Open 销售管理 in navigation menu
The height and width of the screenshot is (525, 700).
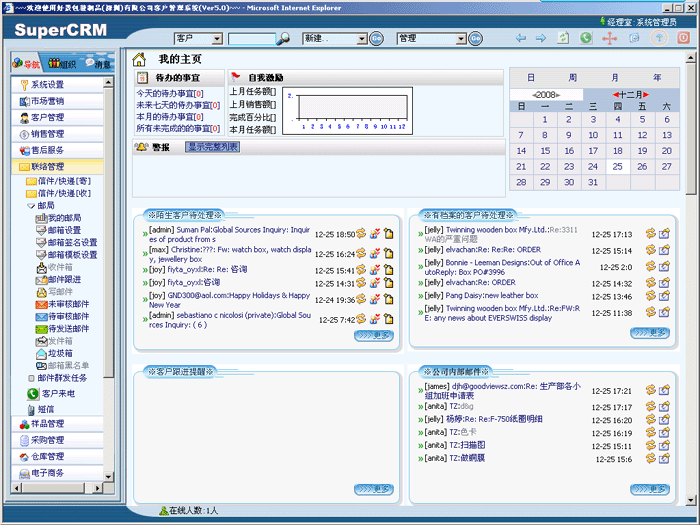click(57, 134)
